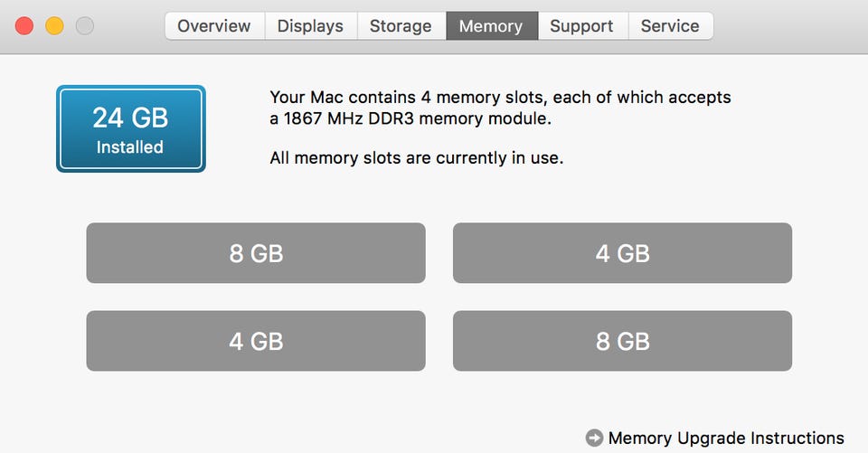Click the yellow minimize window button
Screen dimensions: 868x453
pyautogui.click(x=54, y=26)
